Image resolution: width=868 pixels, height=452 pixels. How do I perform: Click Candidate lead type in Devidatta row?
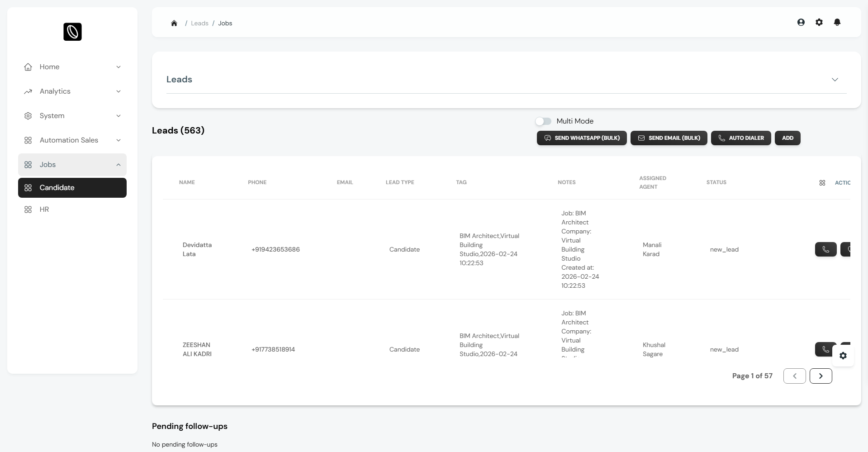(404, 249)
